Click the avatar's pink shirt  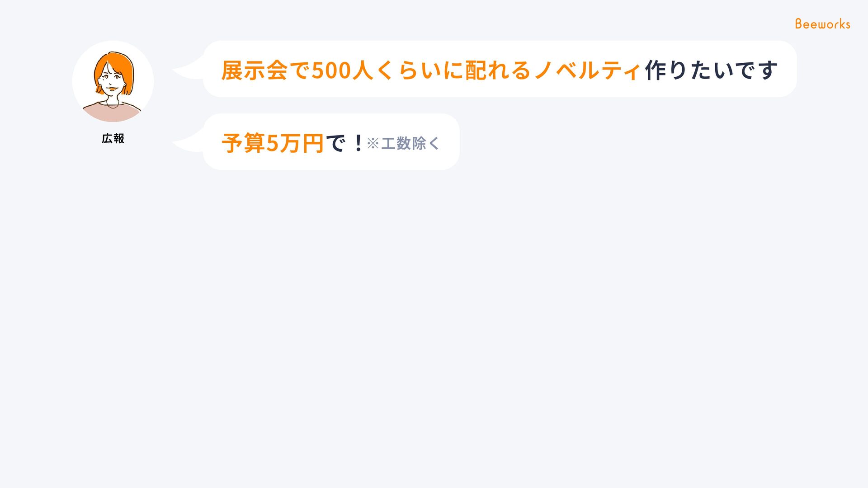[112, 113]
